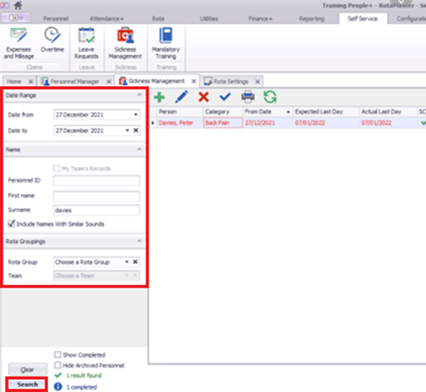Tick the Hide Archived Personnel checkbox
Image resolution: width=426 pixels, height=392 pixels.
58,365
